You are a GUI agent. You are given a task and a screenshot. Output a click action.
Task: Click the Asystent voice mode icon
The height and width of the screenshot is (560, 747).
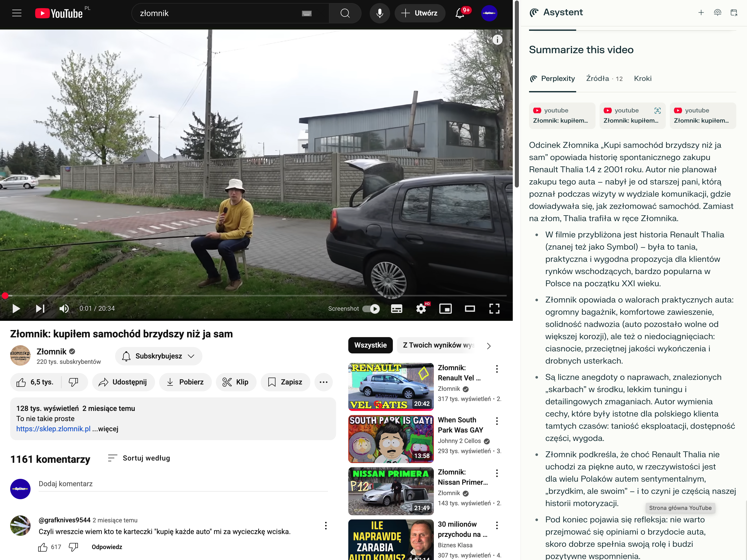click(718, 12)
